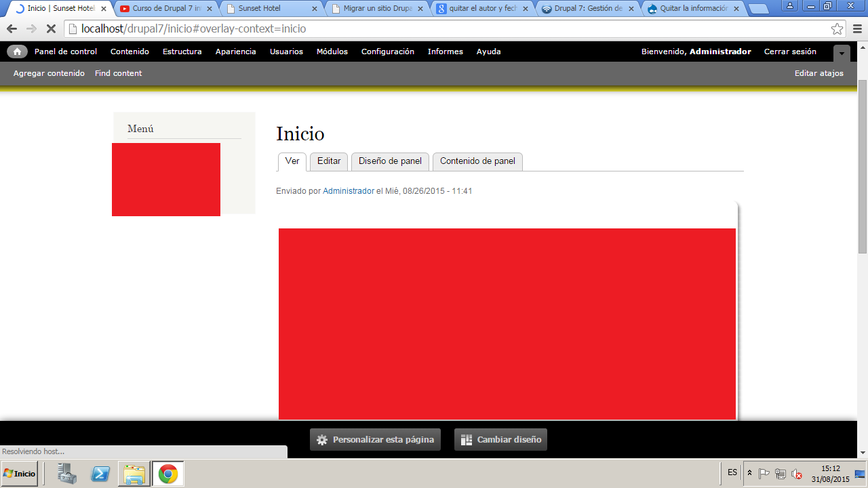Click the Agregar contenido shortcut link
Image resolution: width=868 pixels, height=488 pixels.
coord(49,73)
